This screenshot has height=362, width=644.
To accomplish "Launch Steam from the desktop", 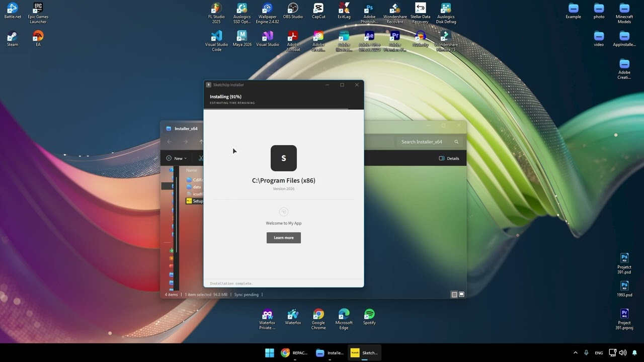I will point(13,39).
